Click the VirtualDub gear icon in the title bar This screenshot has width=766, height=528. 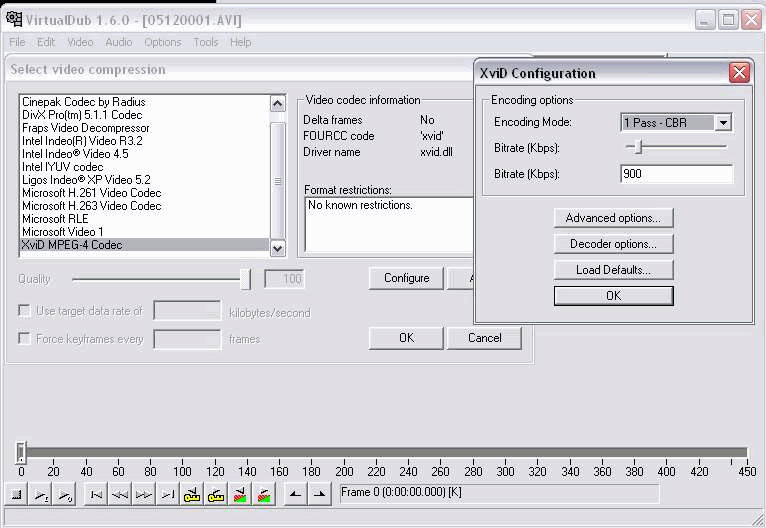pyautogui.click(x=14, y=20)
